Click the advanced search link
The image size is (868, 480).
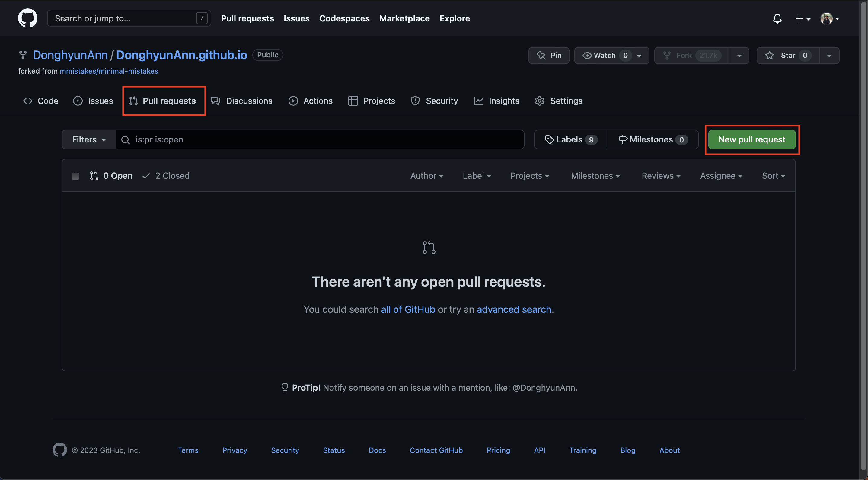click(x=514, y=309)
